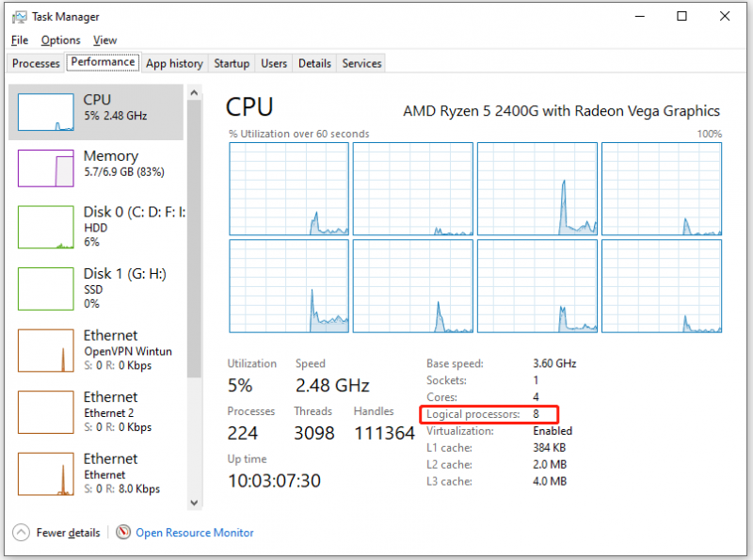Click the top-left logical processor graph
Viewport: 753px width, 560px height.
pos(289,189)
